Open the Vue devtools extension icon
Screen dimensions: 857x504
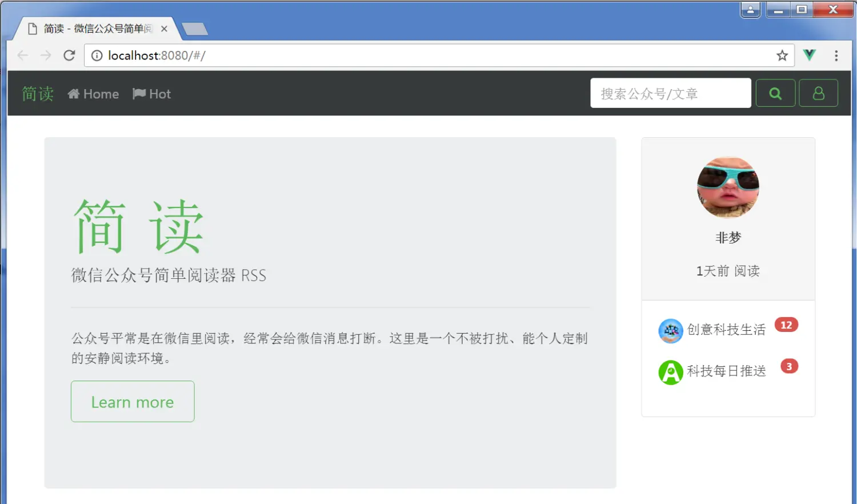tap(810, 55)
